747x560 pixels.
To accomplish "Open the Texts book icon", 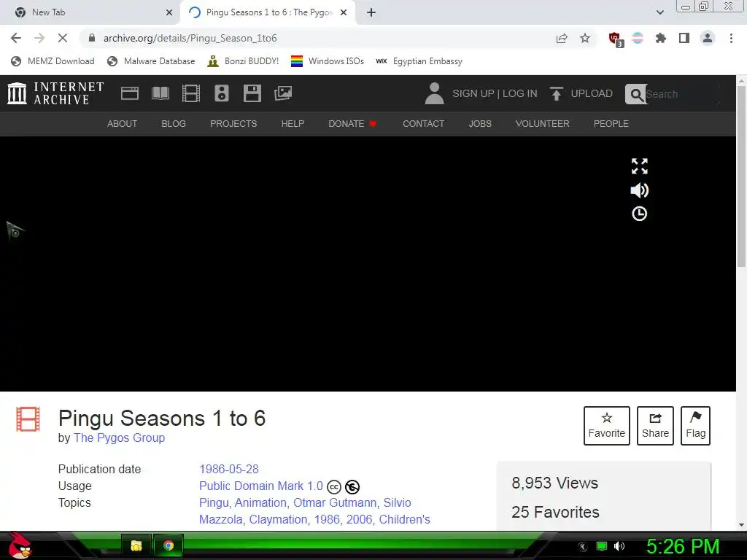I will [160, 93].
